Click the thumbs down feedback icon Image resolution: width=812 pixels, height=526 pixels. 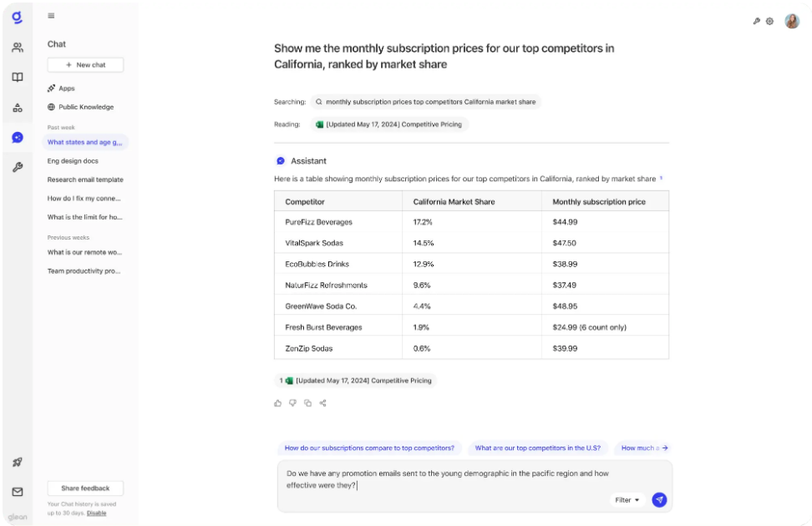pos(292,403)
